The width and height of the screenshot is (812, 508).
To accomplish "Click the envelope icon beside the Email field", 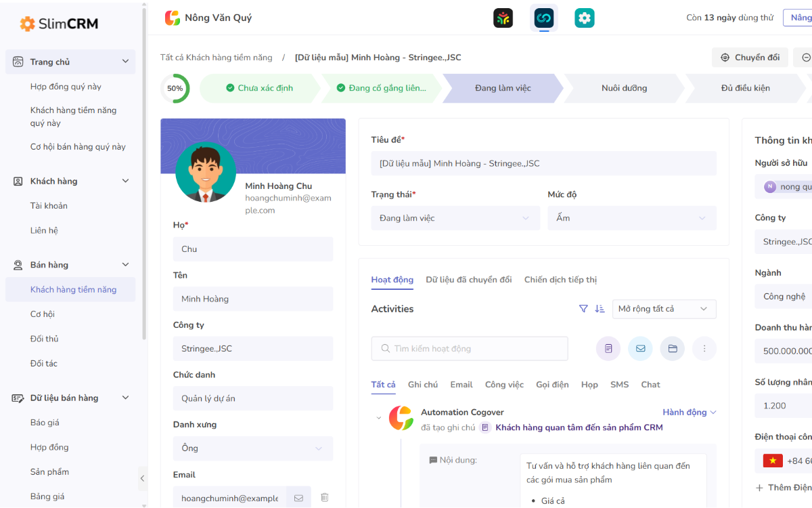I will (x=298, y=498).
